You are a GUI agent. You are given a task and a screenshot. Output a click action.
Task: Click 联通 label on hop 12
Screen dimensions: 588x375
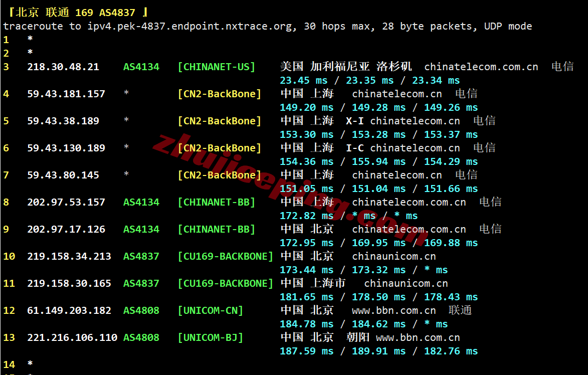[460, 310]
